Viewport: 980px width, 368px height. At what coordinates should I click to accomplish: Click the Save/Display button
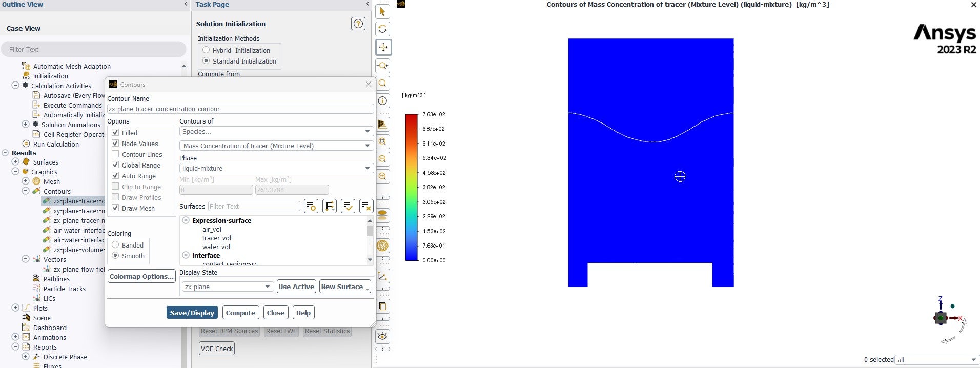click(192, 313)
